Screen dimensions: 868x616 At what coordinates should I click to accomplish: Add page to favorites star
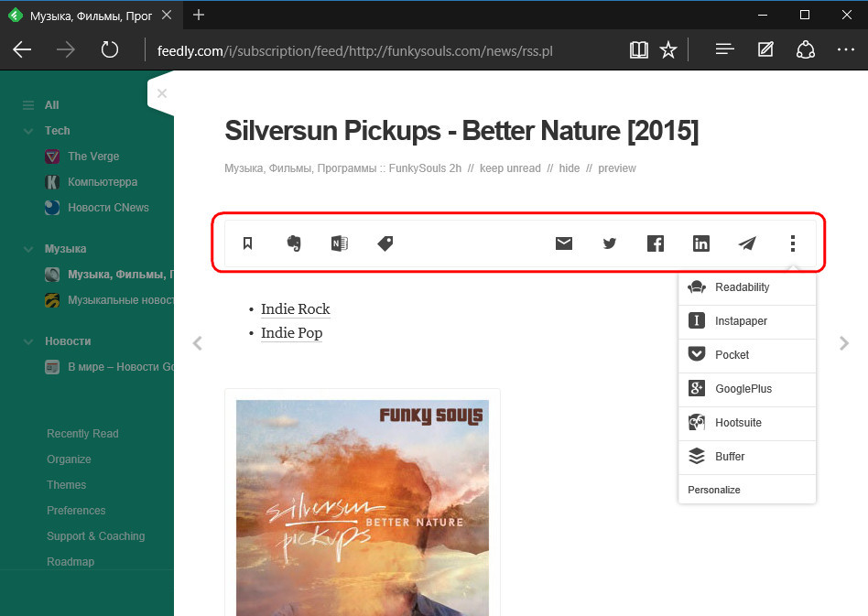pyautogui.click(x=668, y=49)
